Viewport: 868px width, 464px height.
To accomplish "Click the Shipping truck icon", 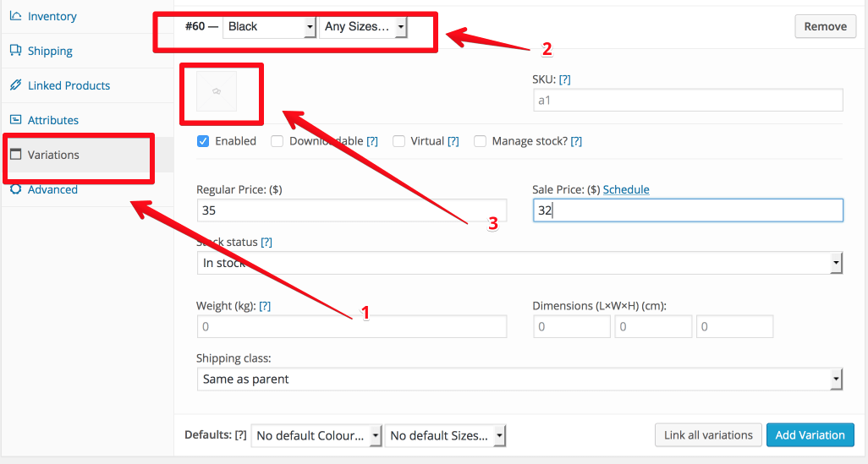I will point(15,51).
